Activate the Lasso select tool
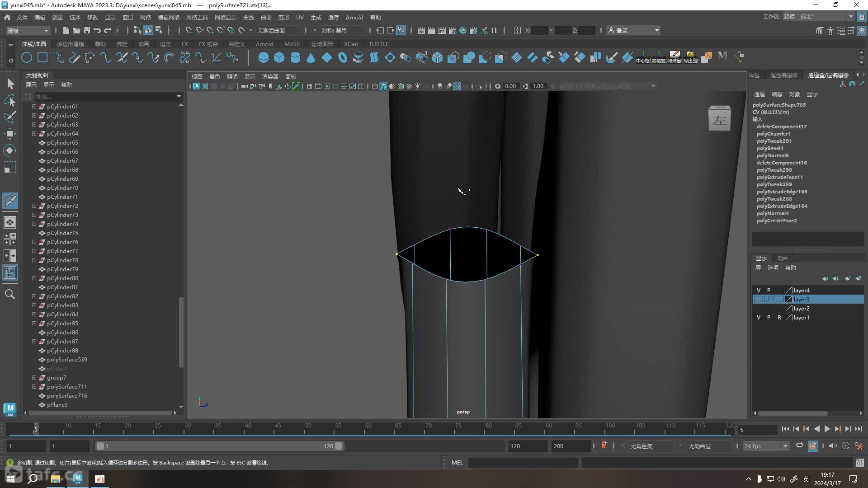Viewport: 868px width, 488px height. [x=10, y=100]
